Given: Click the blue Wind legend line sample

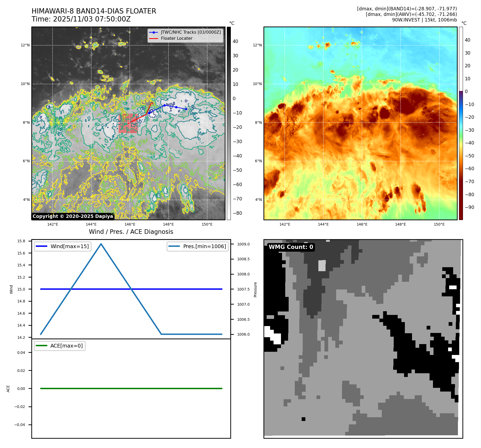Looking at the screenshot, I should [x=41, y=246].
